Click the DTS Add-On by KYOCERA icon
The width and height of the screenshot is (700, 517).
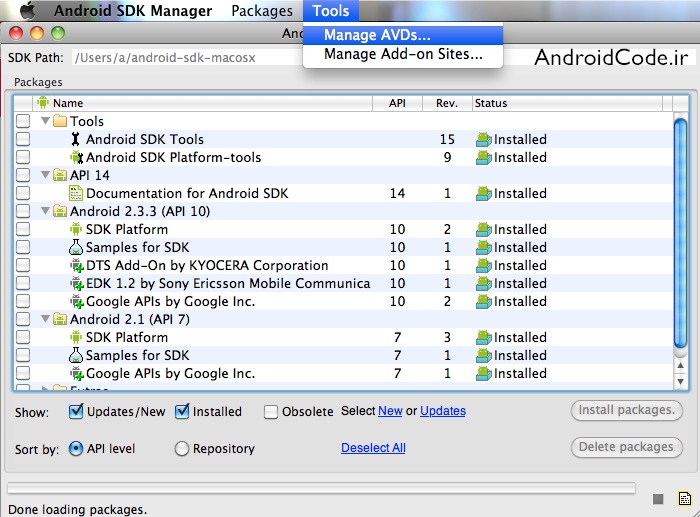[x=75, y=266]
